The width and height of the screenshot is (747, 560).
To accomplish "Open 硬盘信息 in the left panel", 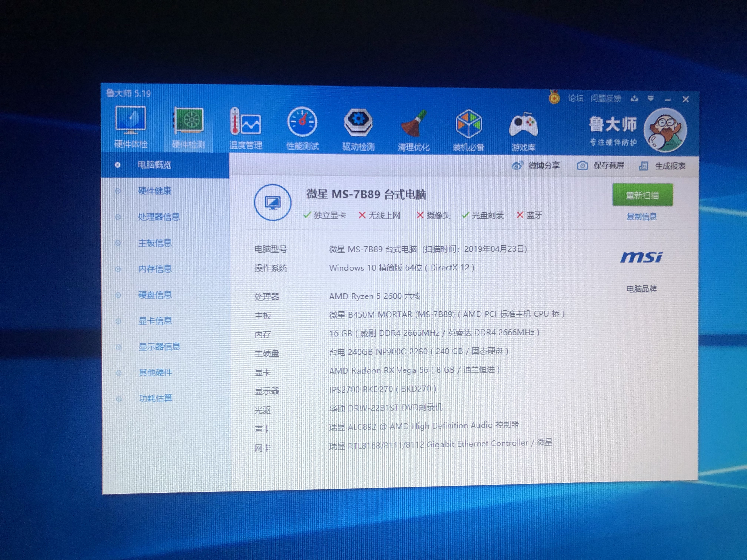I will tap(155, 295).
